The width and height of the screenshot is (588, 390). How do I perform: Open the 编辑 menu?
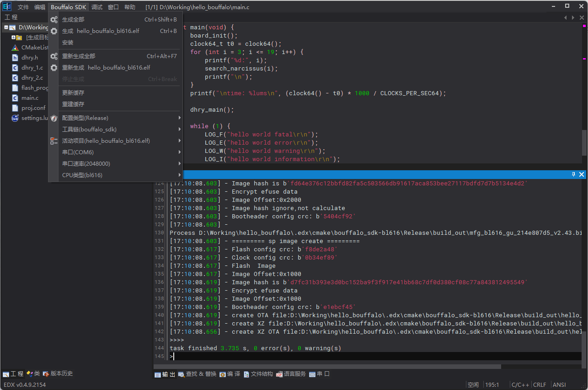(40, 7)
